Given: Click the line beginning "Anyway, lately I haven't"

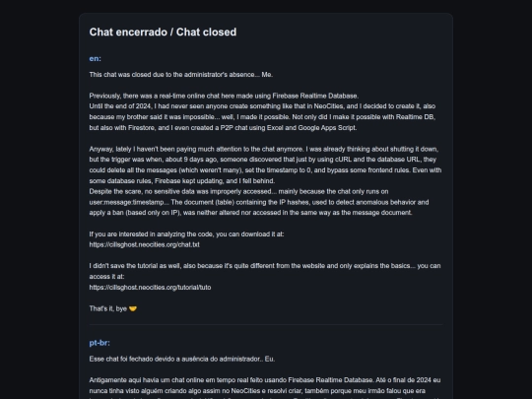Looking at the screenshot, I should point(264,150).
